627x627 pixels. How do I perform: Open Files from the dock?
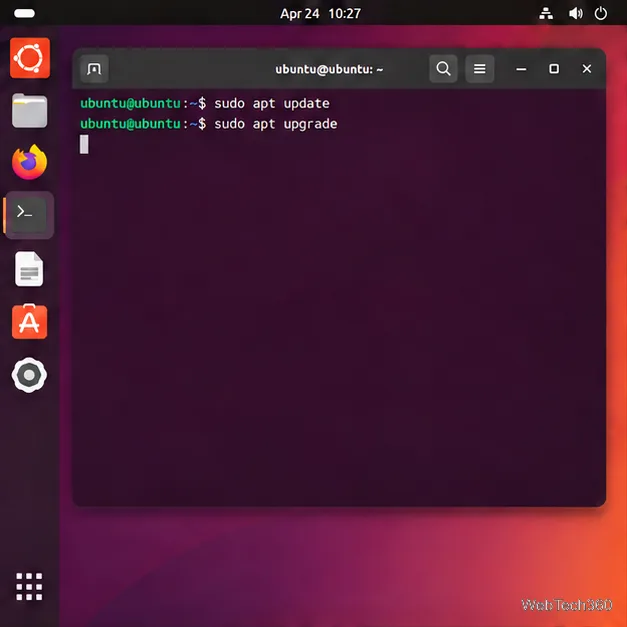30,111
